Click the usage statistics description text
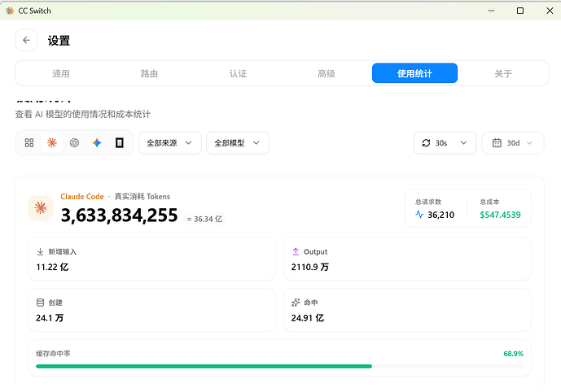561x392 pixels. 83,115
